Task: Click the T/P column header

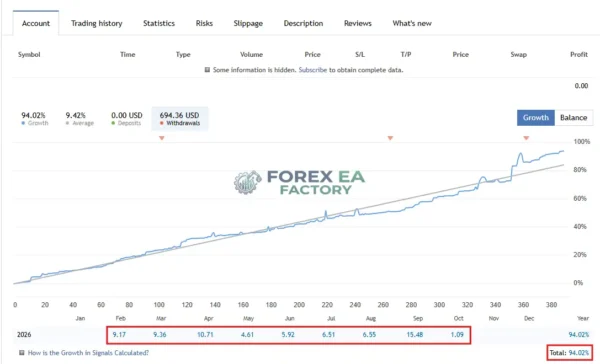Action: coord(406,54)
